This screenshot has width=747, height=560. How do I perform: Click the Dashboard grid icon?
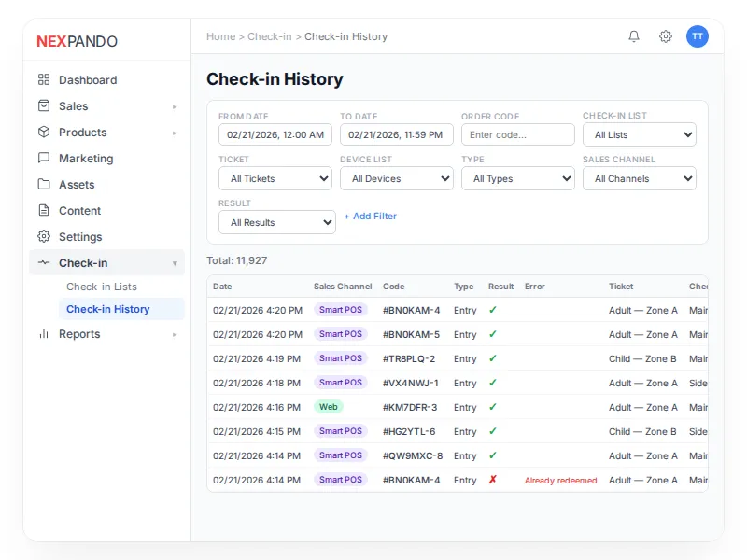click(x=44, y=79)
